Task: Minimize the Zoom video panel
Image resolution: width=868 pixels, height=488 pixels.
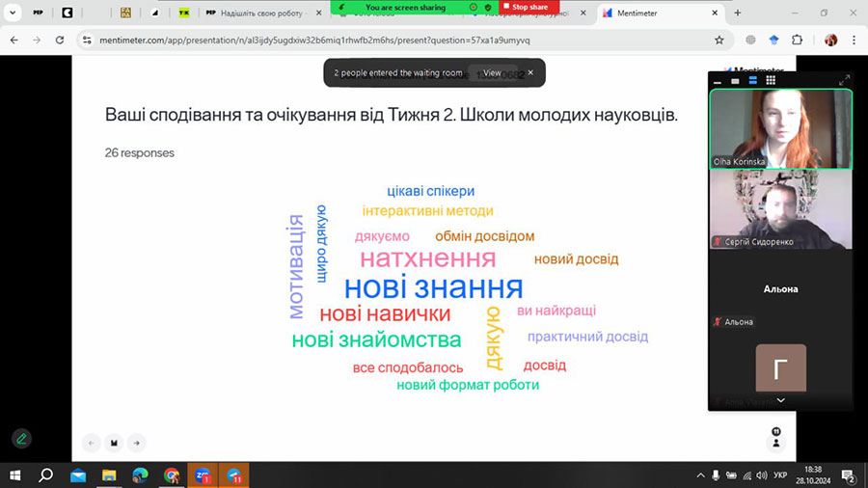Action: coord(718,81)
